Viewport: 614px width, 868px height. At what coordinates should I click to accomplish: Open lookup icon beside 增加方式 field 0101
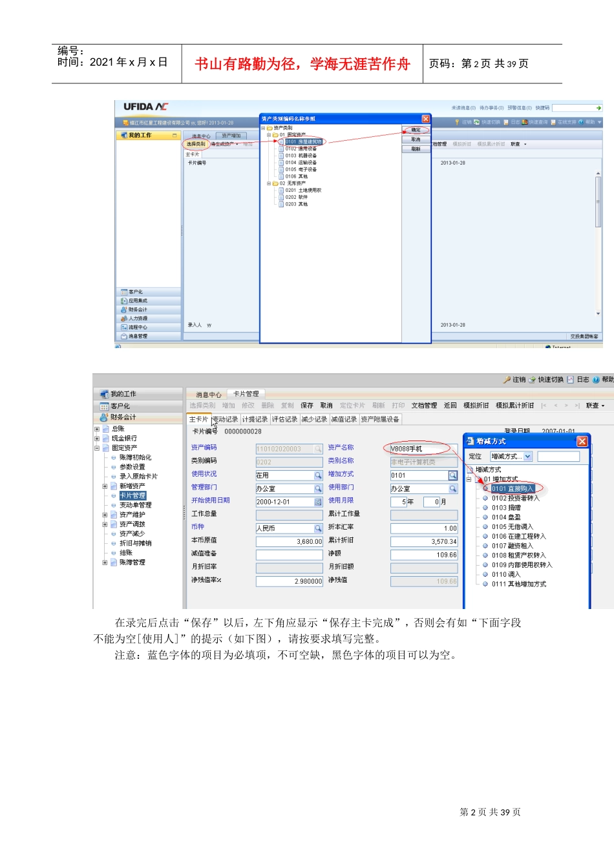(x=453, y=475)
